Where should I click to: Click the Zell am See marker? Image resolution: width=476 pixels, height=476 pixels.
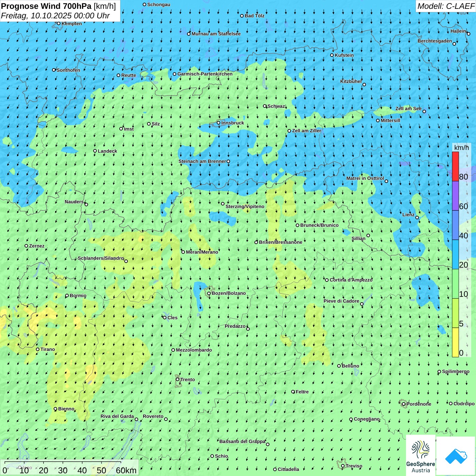[x=424, y=111]
